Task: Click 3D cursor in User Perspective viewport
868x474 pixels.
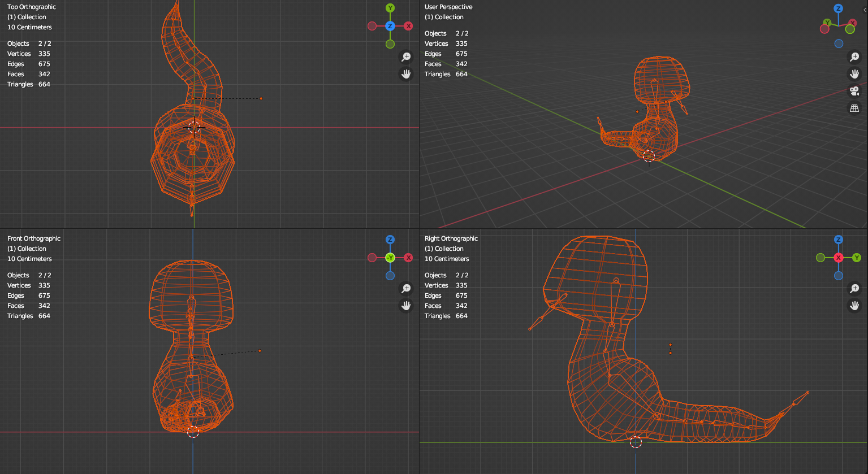Action: click(x=649, y=156)
